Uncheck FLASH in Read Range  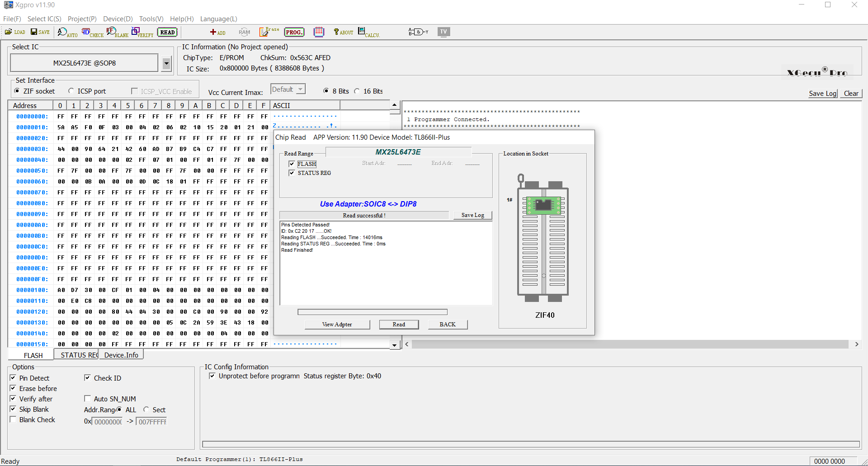292,164
